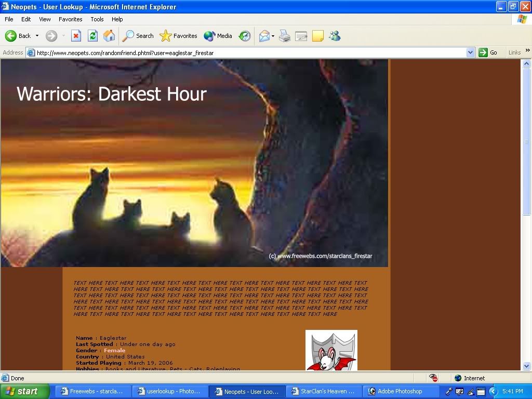
Task: Switch to Adobe Photoshop taskbar button
Action: pos(401,391)
